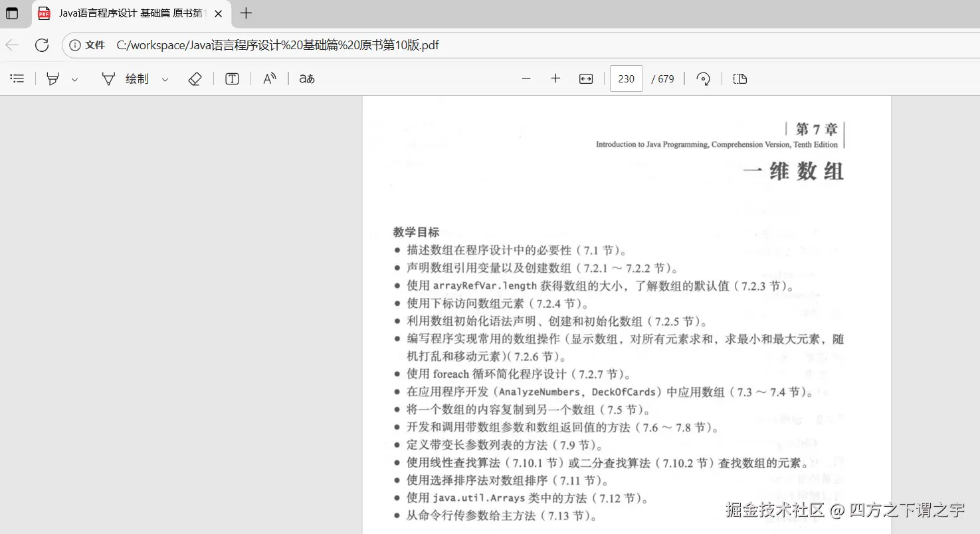This screenshot has height=534, width=980.
Task: Activate the Erase annotation tool
Action: tap(195, 78)
